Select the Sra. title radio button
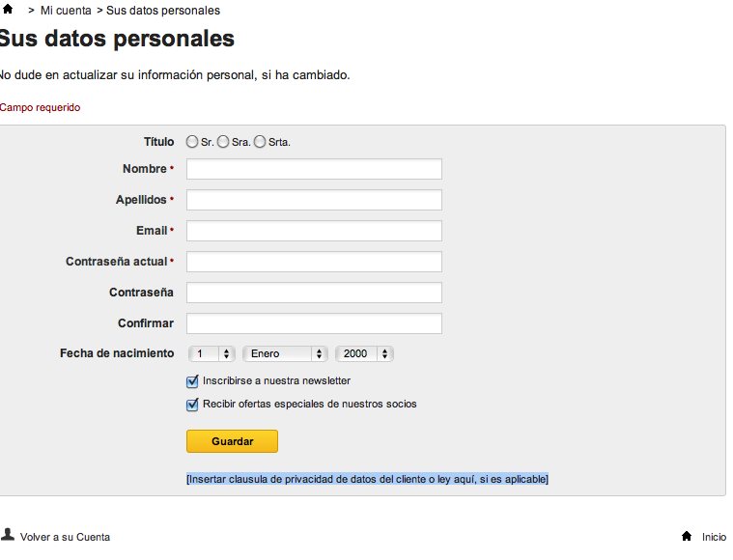733x560 pixels. pos(223,142)
